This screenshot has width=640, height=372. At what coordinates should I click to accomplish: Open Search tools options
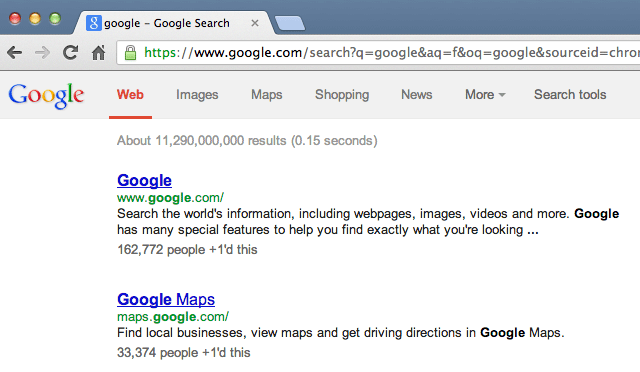(x=570, y=95)
